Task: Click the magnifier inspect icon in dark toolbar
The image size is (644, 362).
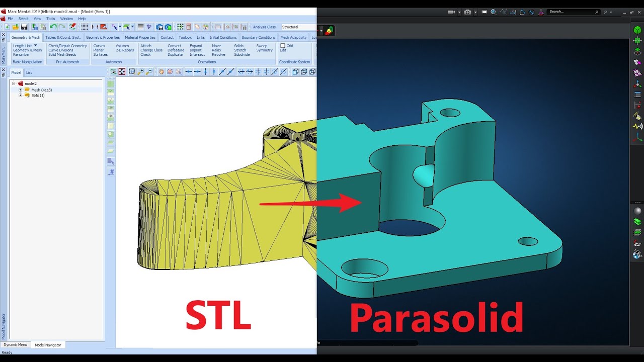Action: click(494, 12)
